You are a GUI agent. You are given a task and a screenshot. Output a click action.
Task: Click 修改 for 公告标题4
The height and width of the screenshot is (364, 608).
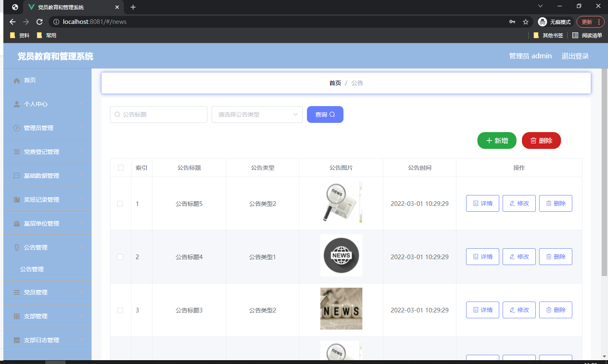pyautogui.click(x=519, y=257)
